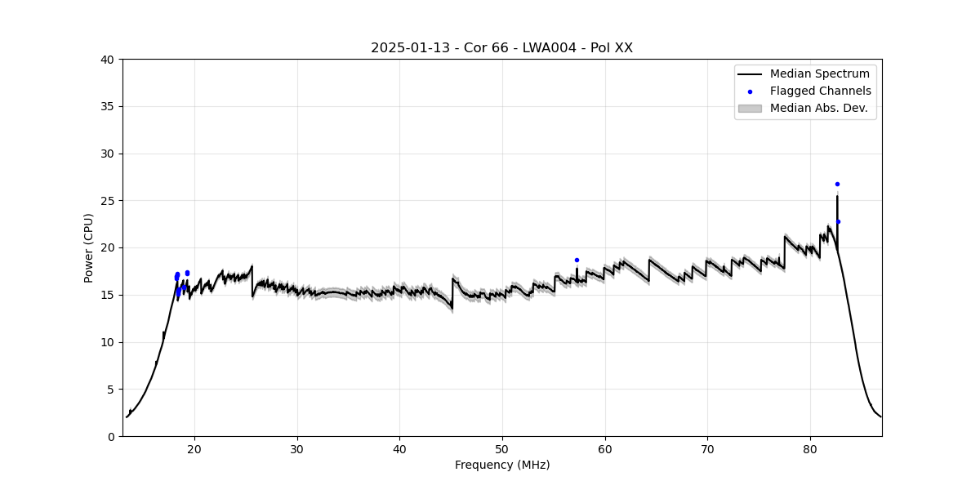Click the 'Power (CPU)' y-axis label
The width and height of the screenshot is (980, 490).
click(x=89, y=247)
